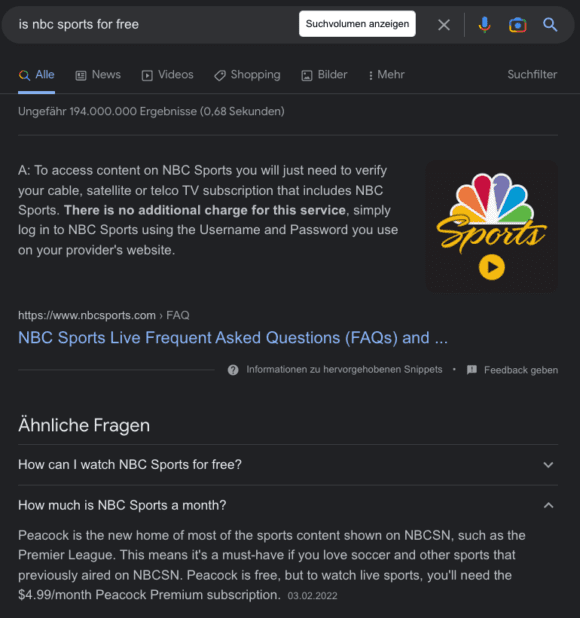Expand How can I watch NBC Sports for free
The width and height of the screenshot is (580, 618).
[x=288, y=465]
